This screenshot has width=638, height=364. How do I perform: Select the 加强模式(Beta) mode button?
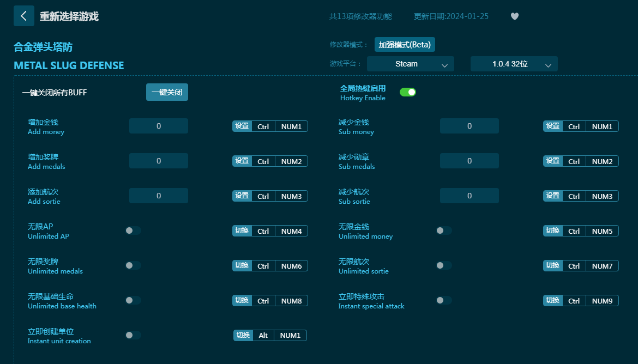405,45
